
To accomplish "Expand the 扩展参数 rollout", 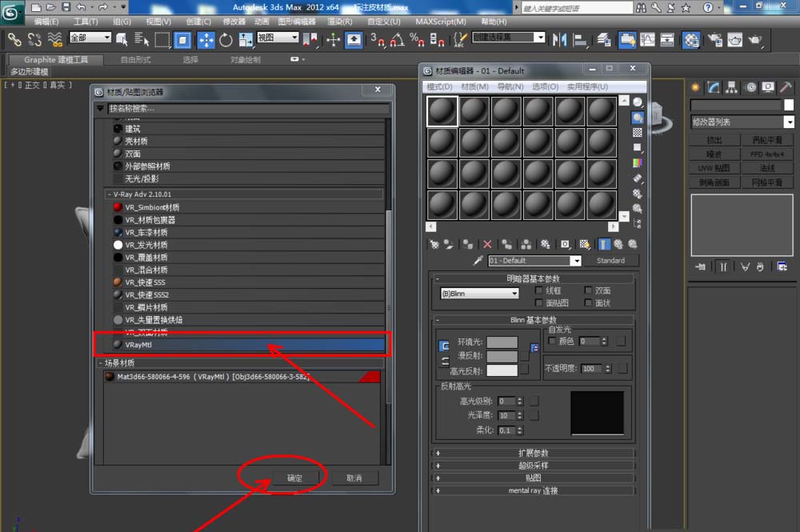I will 533,453.
